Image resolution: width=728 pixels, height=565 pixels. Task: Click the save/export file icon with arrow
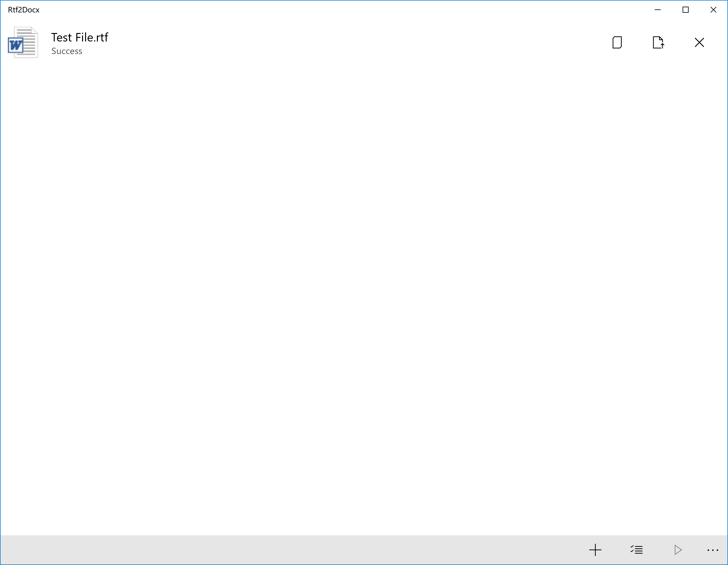pyautogui.click(x=658, y=42)
